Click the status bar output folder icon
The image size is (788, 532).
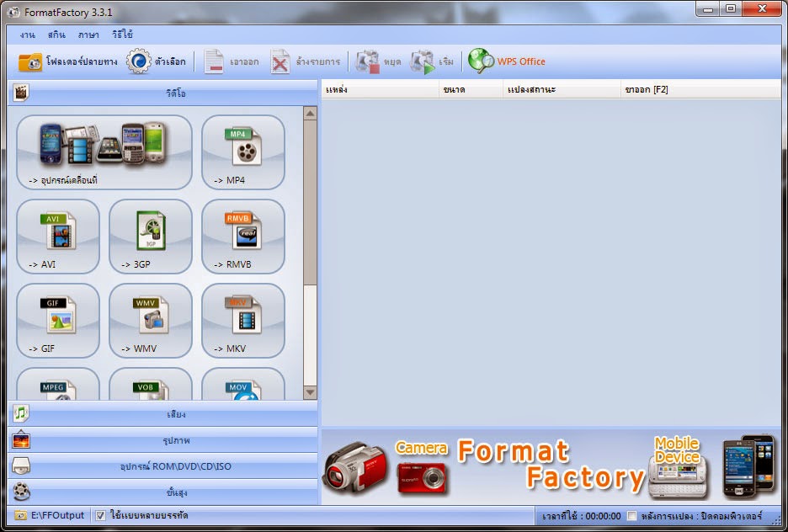[20, 515]
